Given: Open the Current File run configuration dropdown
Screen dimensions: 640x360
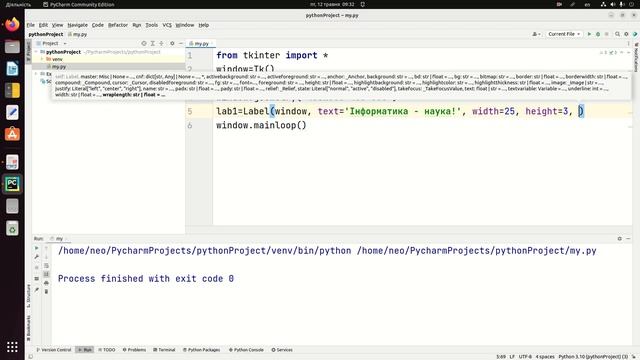Looking at the screenshot, I should coord(564,34).
